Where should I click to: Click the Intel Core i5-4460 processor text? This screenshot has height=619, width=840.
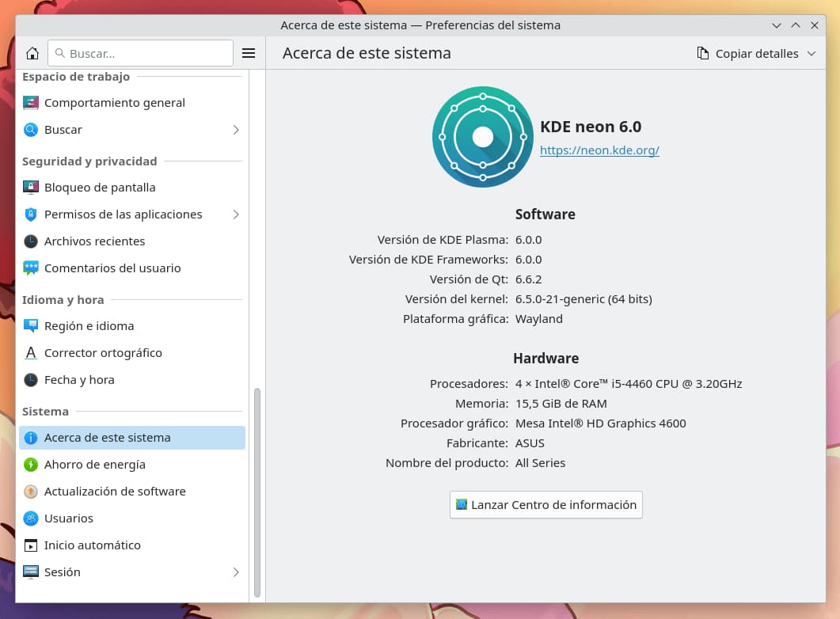629,383
